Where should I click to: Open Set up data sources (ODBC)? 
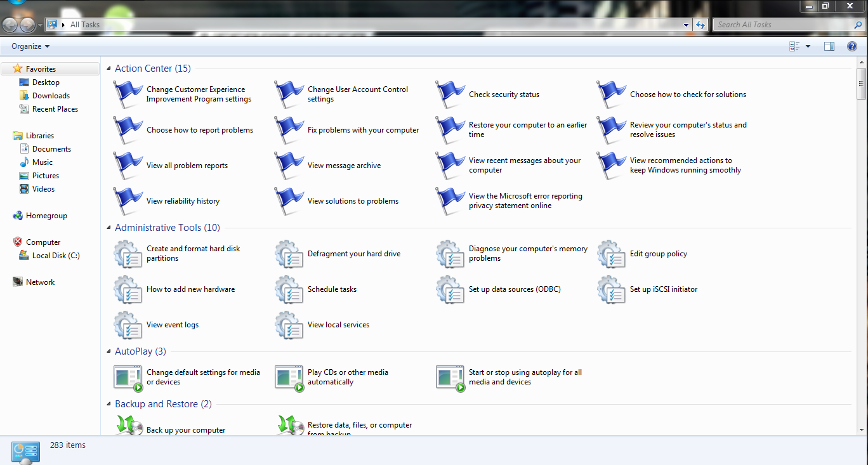pyautogui.click(x=515, y=289)
